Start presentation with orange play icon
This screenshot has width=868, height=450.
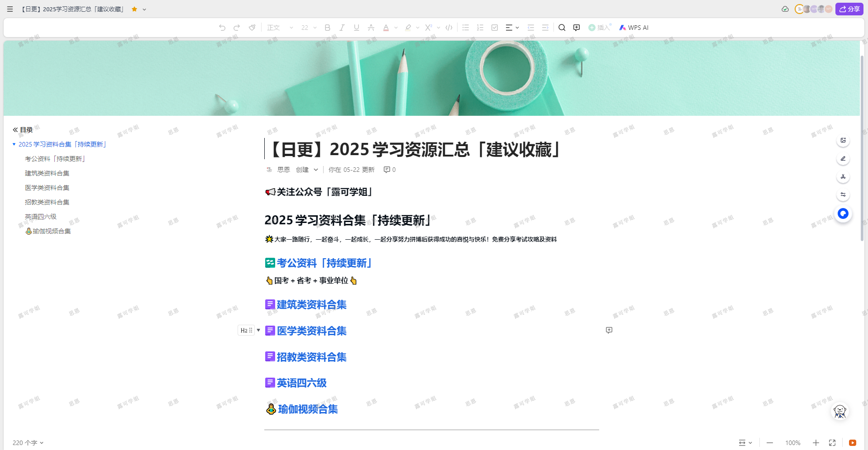[x=853, y=443]
